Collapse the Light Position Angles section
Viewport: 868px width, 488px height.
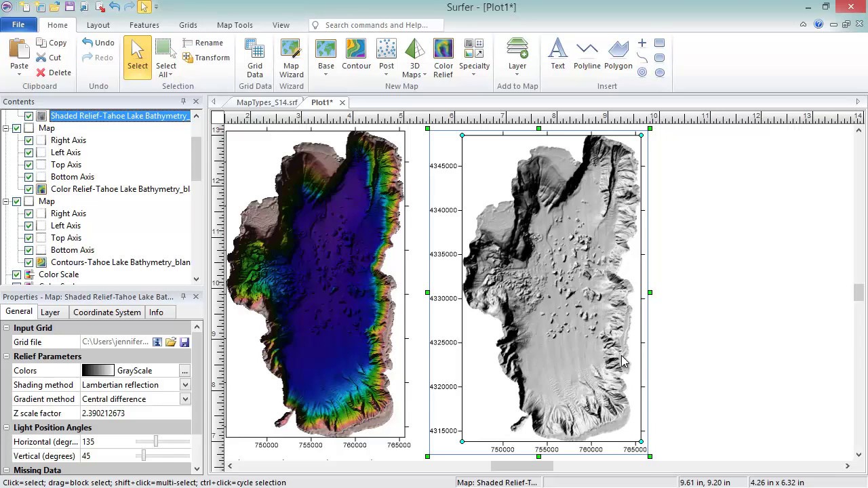pyautogui.click(x=6, y=428)
